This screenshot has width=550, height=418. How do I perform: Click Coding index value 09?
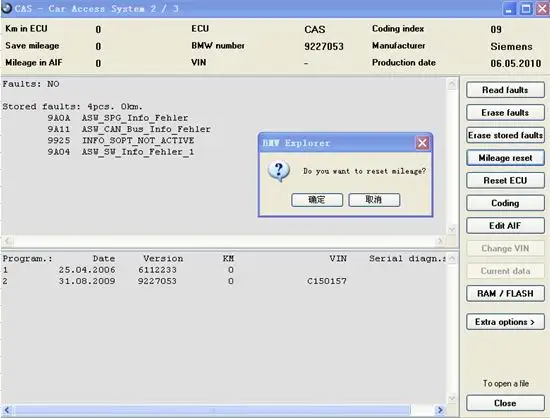tap(496, 29)
